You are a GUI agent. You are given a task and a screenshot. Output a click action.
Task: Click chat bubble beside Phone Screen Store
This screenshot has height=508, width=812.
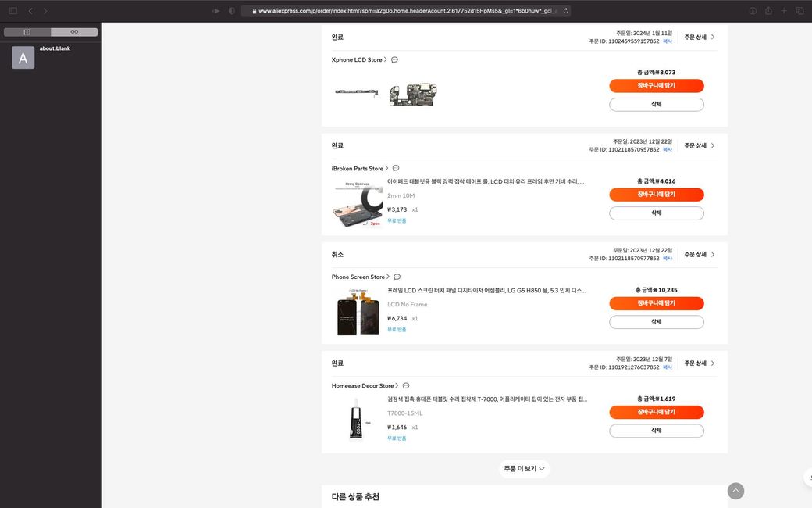pyautogui.click(x=397, y=277)
